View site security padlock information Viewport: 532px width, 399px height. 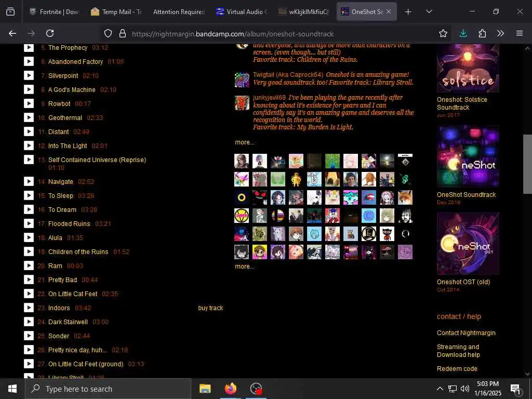click(x=123, y=33)
